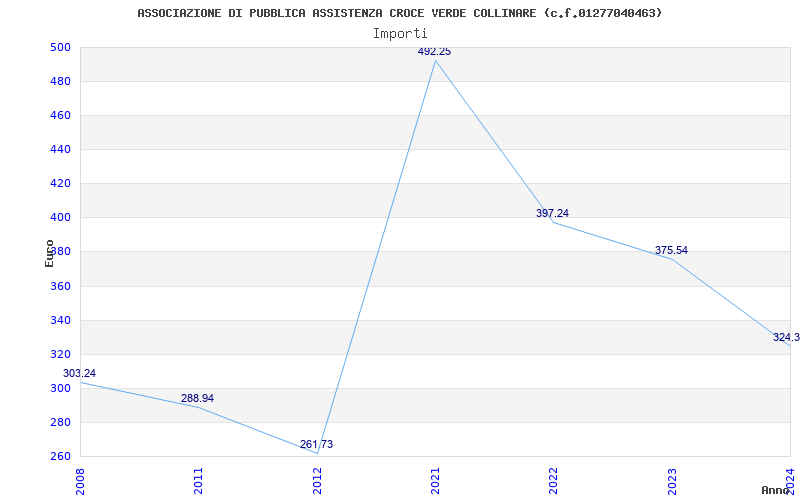Click the 440 y-axis tick label

[x=59, y=149]
